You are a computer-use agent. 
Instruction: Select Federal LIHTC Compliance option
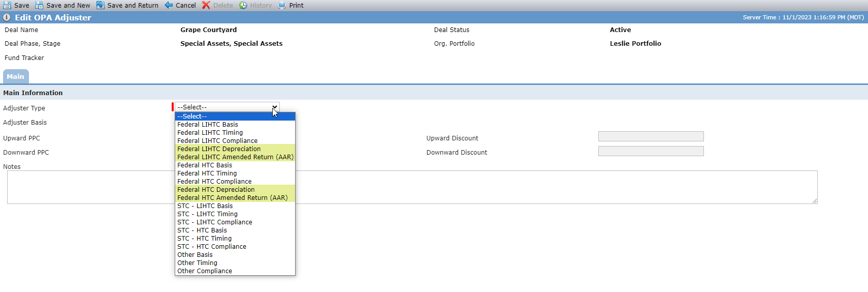point(235,141)
